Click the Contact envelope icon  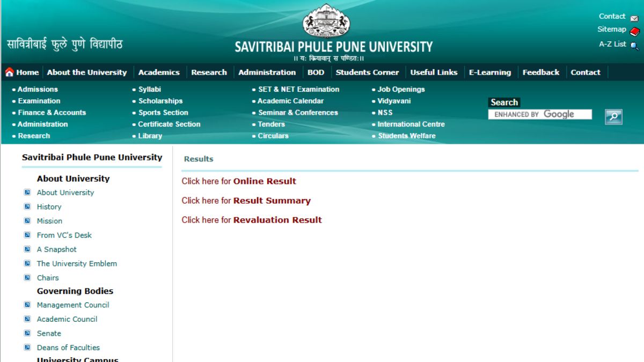click(634, 18)
